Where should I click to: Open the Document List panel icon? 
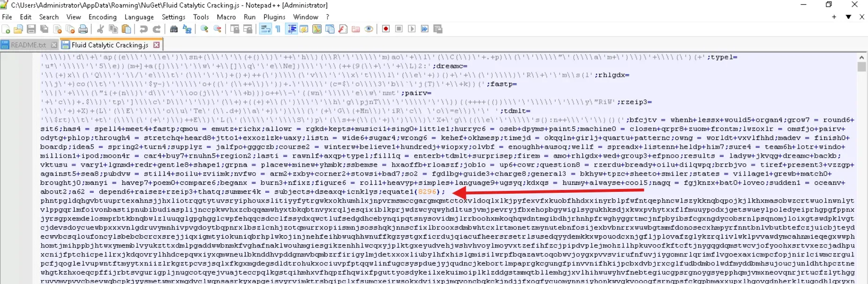pyautogui.click(x=330, y=29)
